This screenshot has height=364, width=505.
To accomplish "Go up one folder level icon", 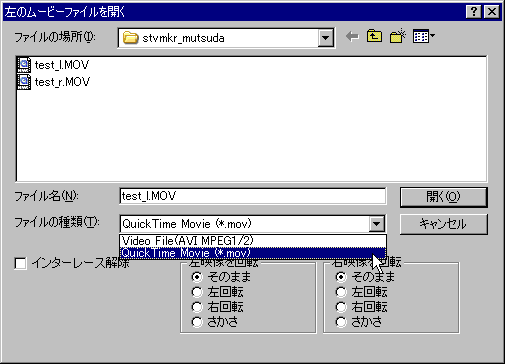I will 374,36.
